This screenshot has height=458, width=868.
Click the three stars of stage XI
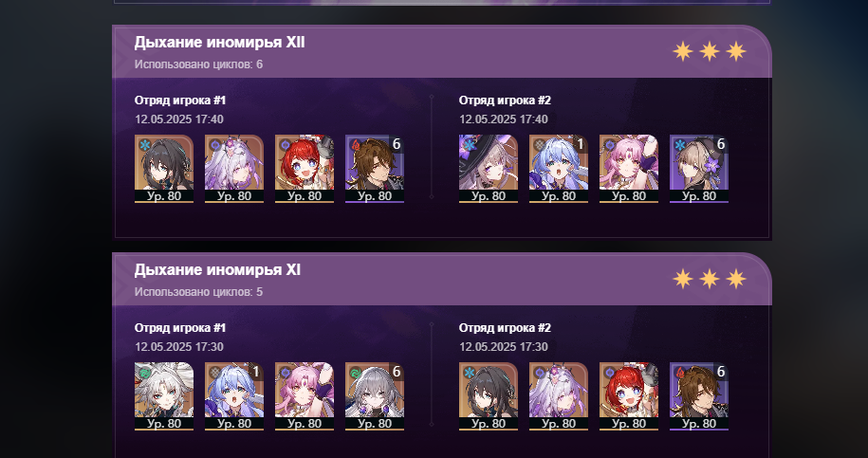710,280
